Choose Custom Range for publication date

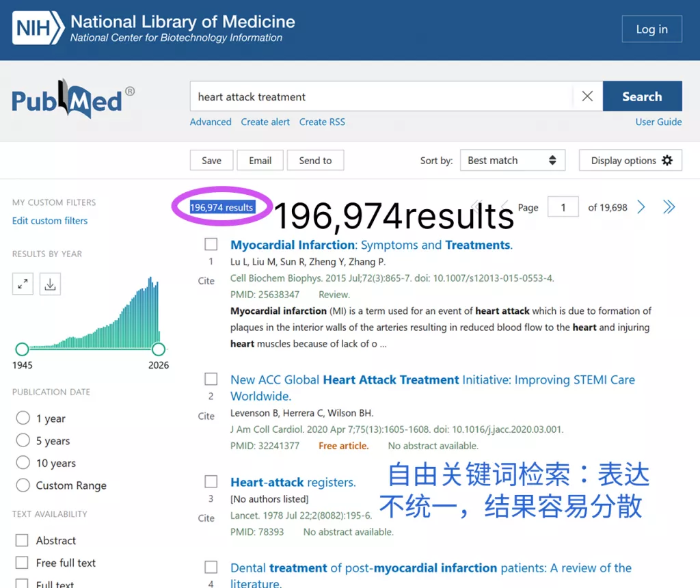pyautogui.click(x=23, y=485)
